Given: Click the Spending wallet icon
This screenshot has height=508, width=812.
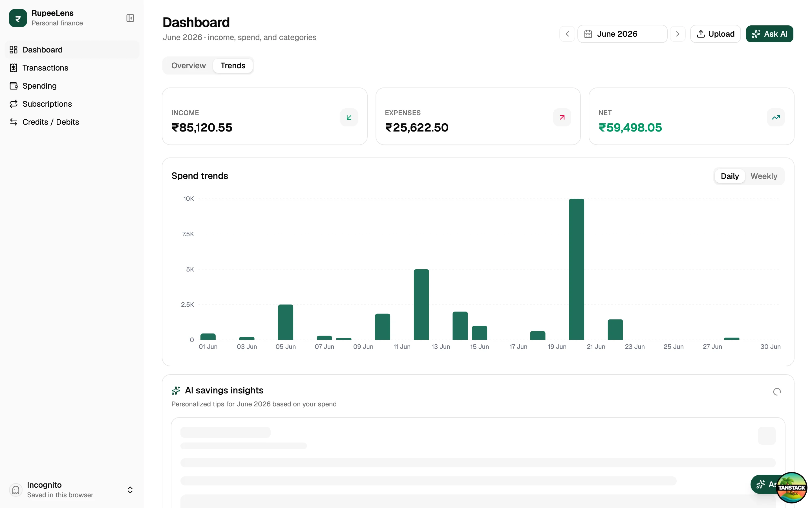Looking at the screenshot, I should pos(14,86).
